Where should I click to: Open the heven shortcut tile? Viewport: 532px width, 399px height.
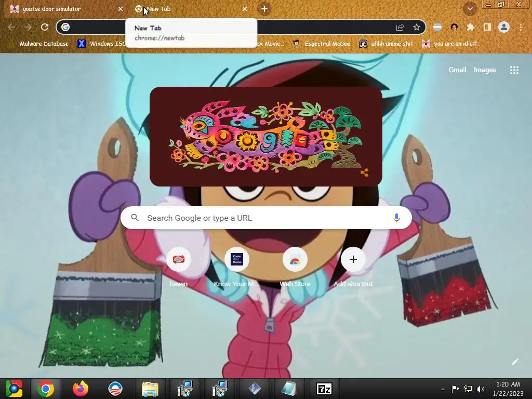coord(179,268)
